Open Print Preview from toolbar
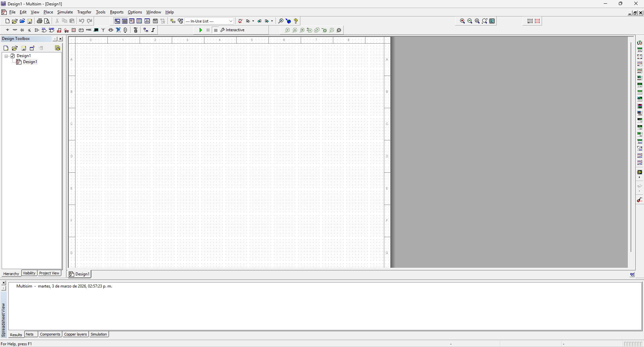 tap(47, 21)
